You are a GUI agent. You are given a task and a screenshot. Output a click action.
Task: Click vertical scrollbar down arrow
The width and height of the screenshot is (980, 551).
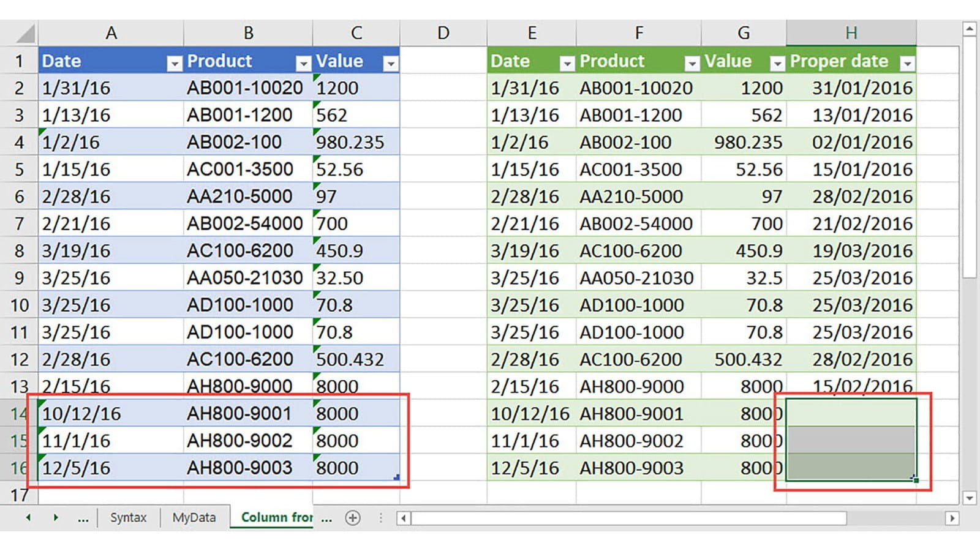[969, 498]
